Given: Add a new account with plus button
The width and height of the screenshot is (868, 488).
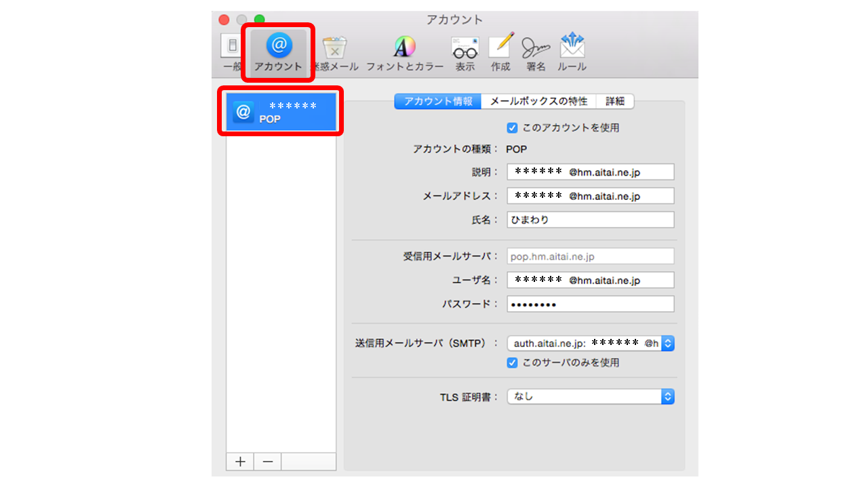Looking at the screenshot, I should coord(240,462).
